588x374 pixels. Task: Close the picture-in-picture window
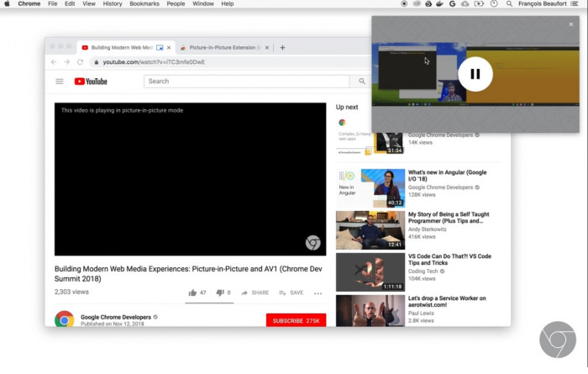[570, 24]
